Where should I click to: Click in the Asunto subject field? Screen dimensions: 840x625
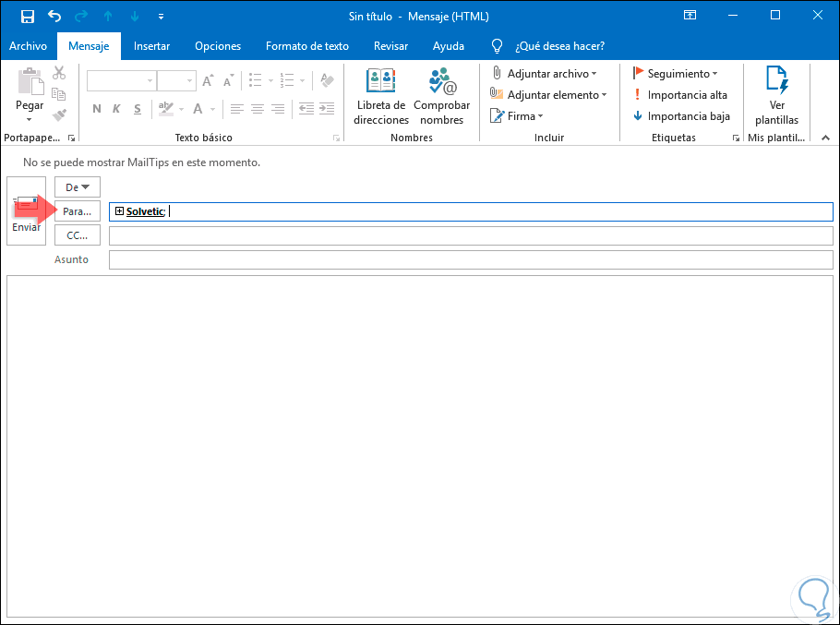471,260
